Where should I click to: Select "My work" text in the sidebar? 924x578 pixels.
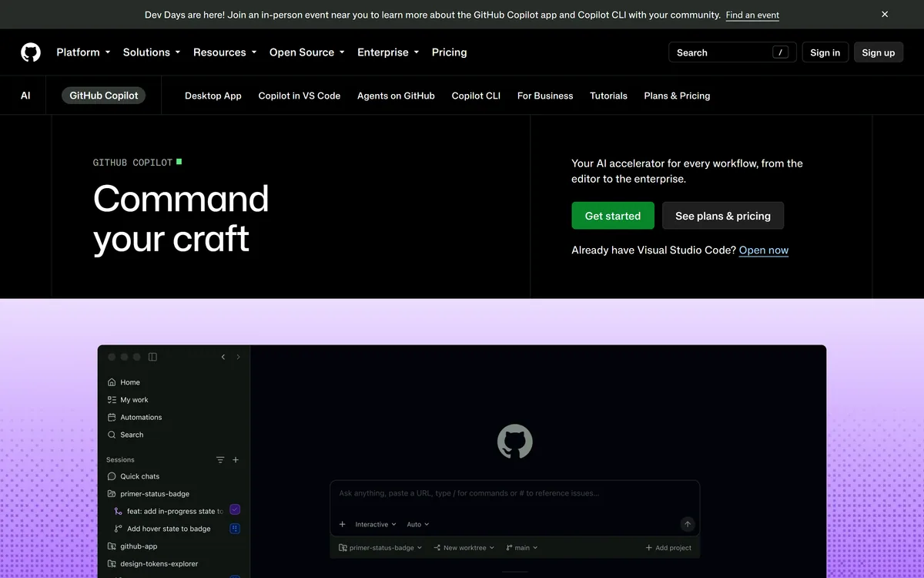coord(134,400)
